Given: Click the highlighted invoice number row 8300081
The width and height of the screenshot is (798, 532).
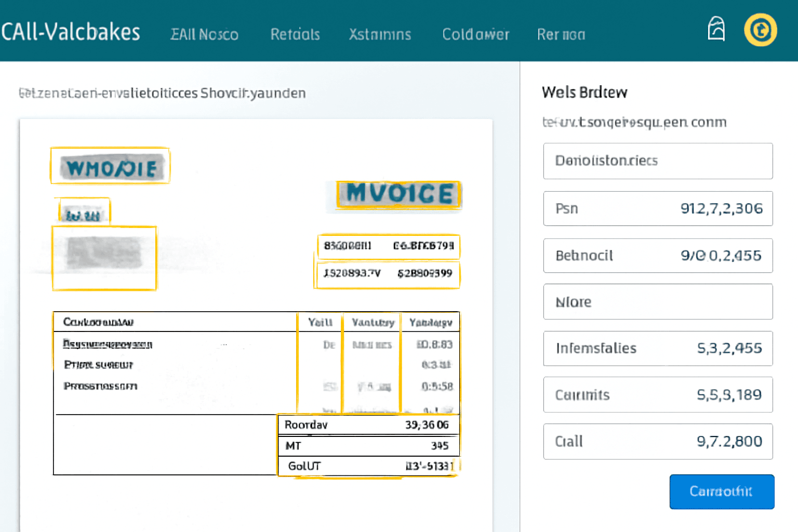Looking at the screenshot, I should 389,246.
